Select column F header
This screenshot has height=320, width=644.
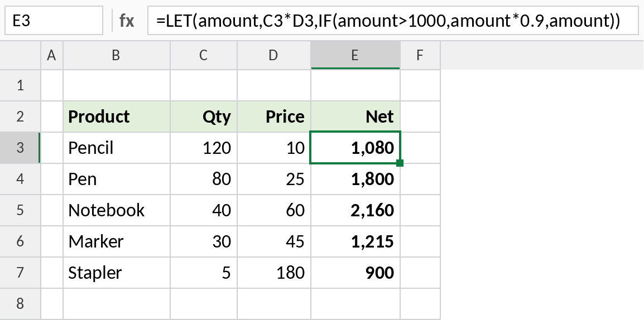click(x=420, y=55)
